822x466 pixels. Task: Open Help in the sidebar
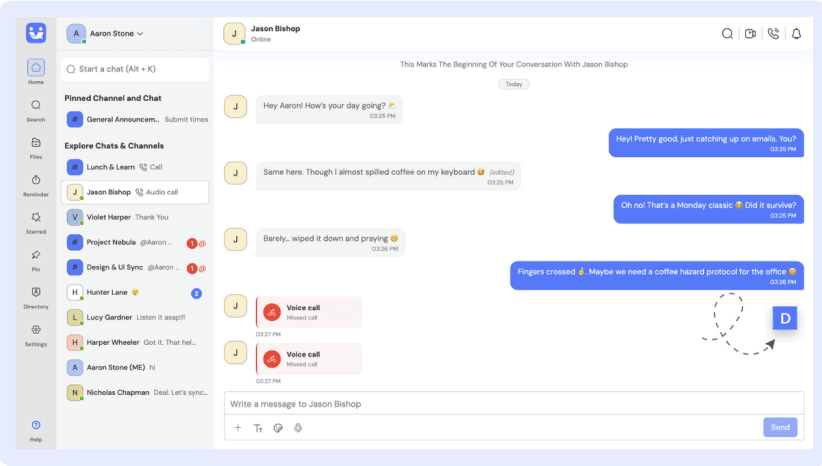[36, 431]
